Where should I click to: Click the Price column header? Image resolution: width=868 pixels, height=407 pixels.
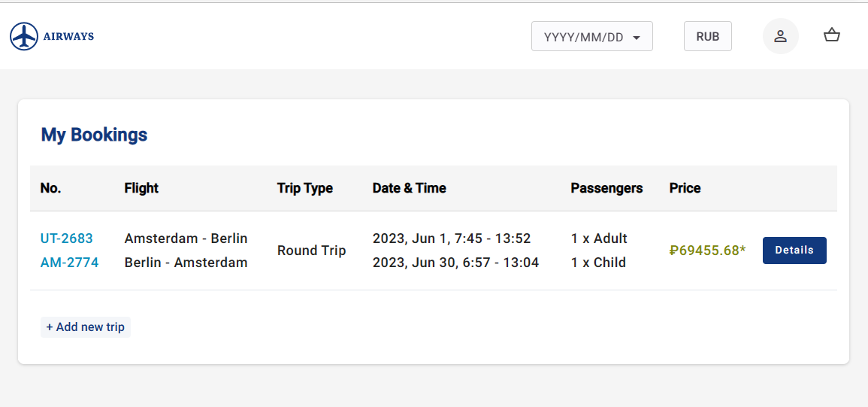(x=685, y=188)
